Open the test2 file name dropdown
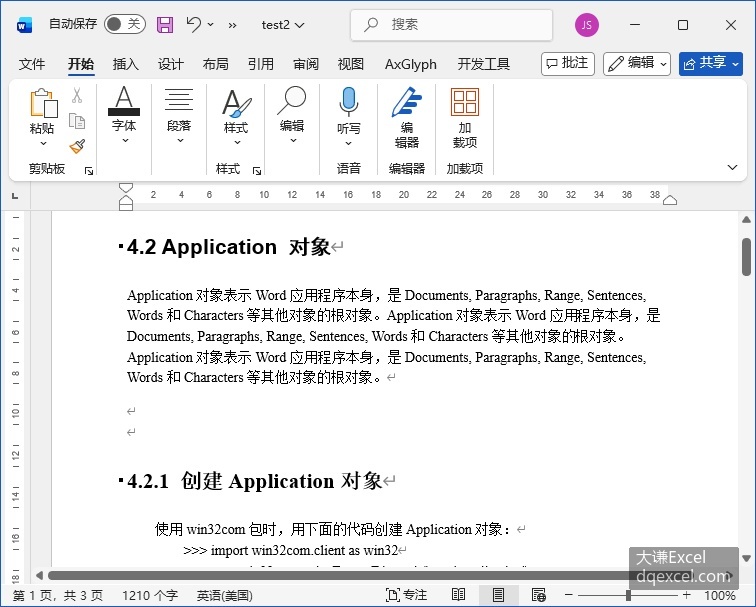The image size is (756, 607). 283,25
